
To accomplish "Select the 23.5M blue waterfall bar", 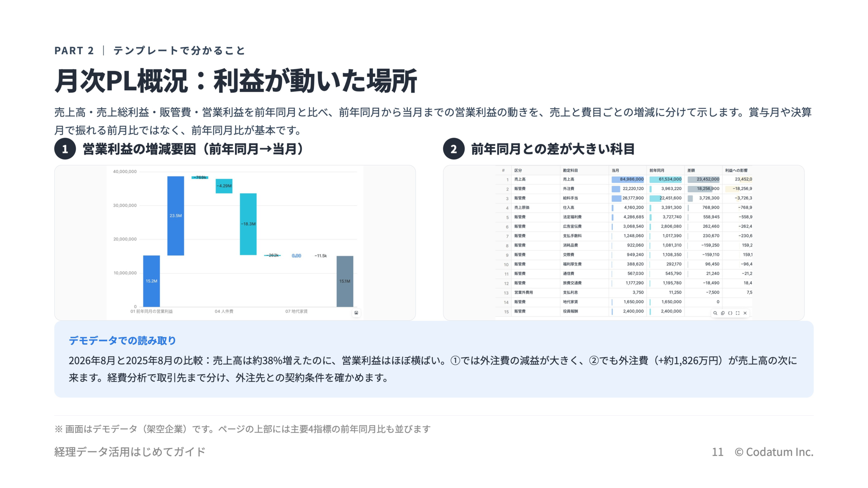I will click(x=176, y=216).
